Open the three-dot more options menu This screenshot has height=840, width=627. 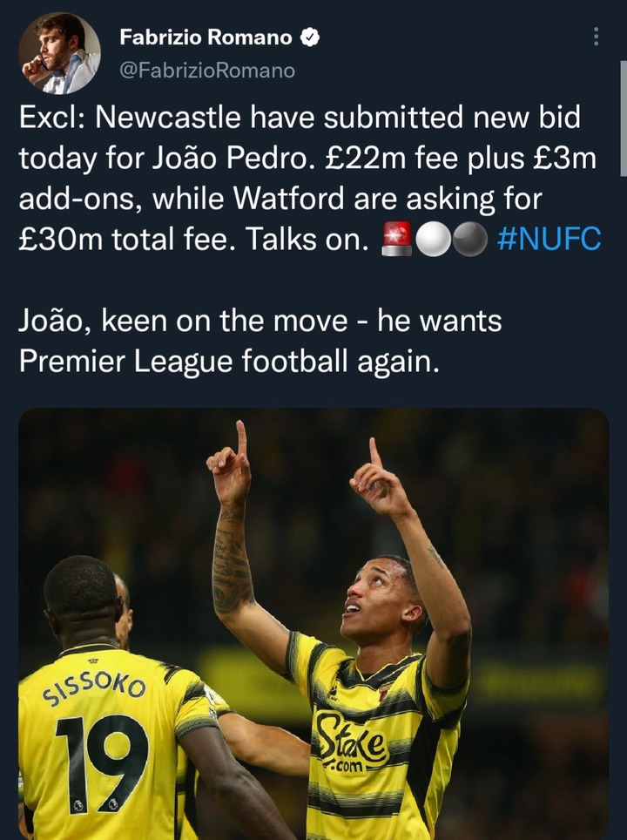point(596,37)
